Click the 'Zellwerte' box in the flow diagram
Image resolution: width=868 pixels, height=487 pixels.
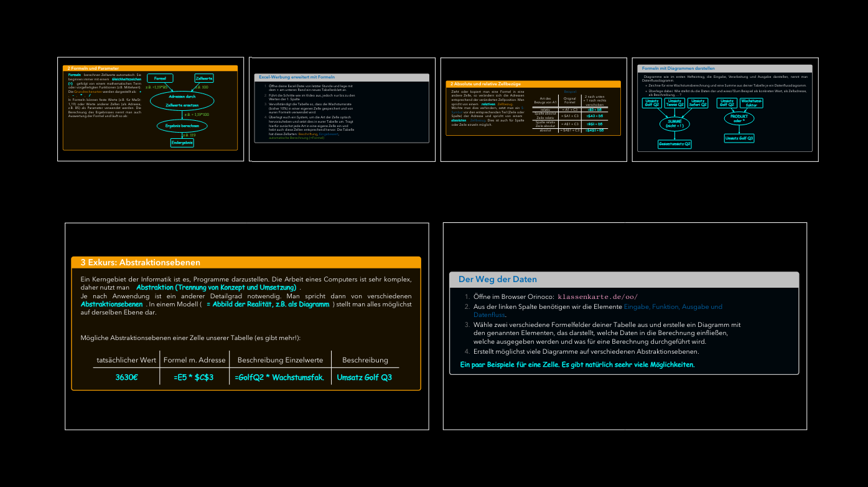click(204, 78)
